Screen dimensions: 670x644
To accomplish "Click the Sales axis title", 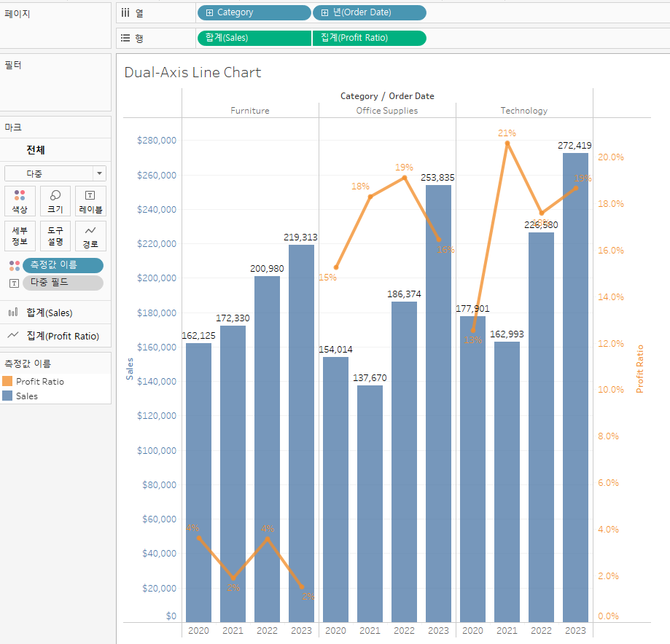I will pyautogui.click(x=130, y=369).
